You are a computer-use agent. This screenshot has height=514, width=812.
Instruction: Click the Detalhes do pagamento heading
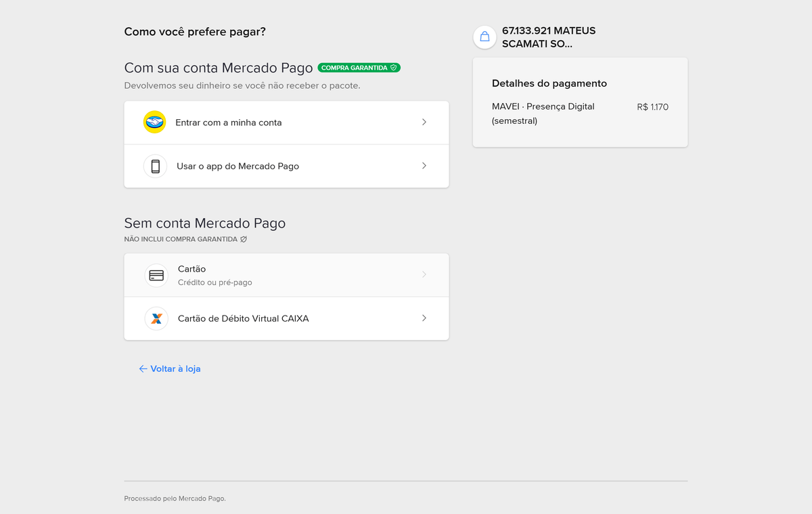[549, 83]
